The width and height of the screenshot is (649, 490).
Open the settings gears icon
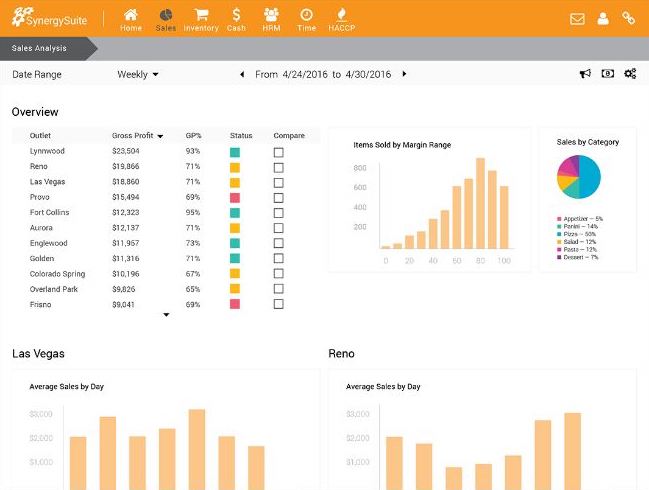coord(630,74)
